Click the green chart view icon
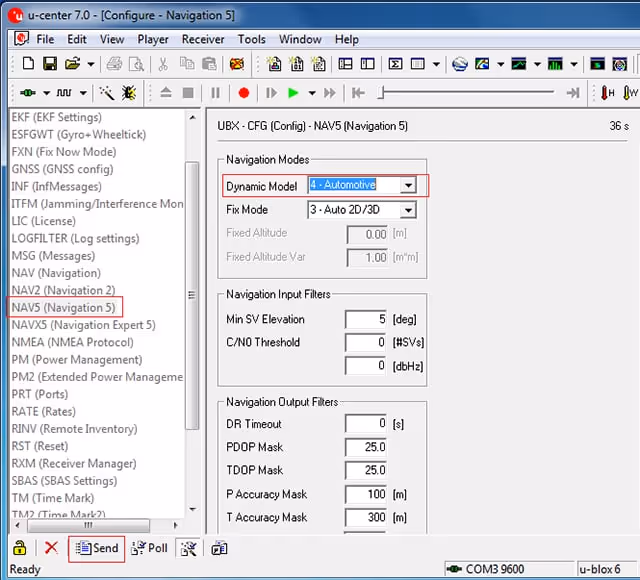Viewport: 640px width, 580px height. pos(519,64)
